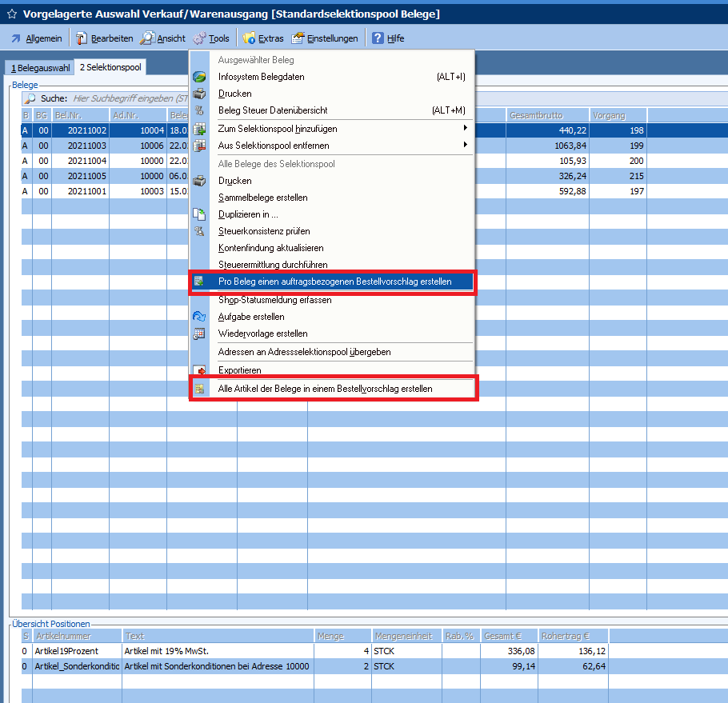Click the Gesamtbrutto column header

tap(547, 115)
